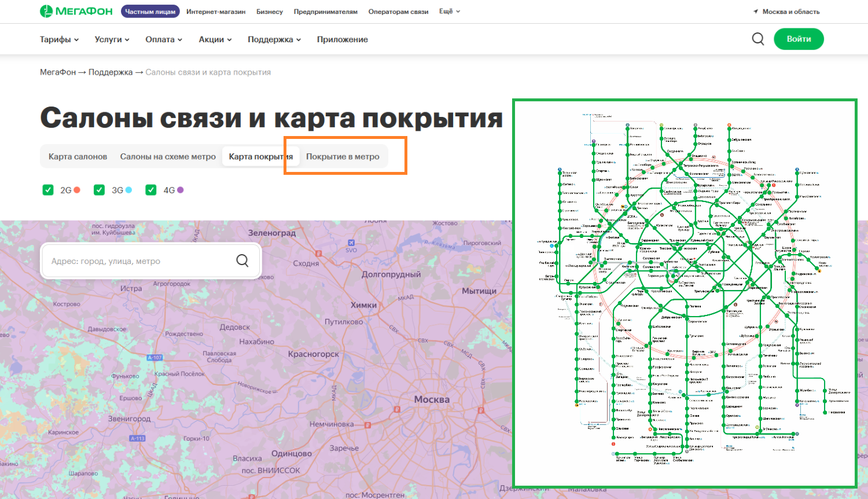Click Долгопрудный label on the map

[391, 274]
